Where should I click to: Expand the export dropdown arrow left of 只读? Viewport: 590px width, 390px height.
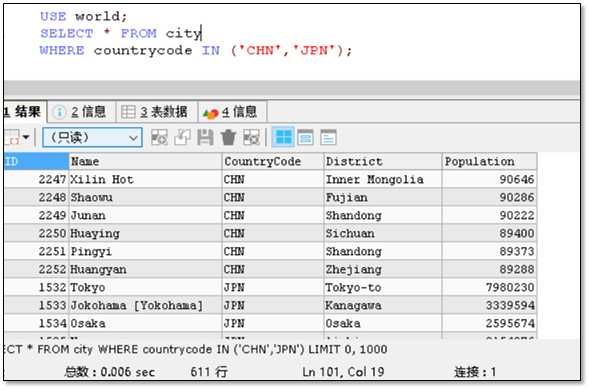point(26,137)
